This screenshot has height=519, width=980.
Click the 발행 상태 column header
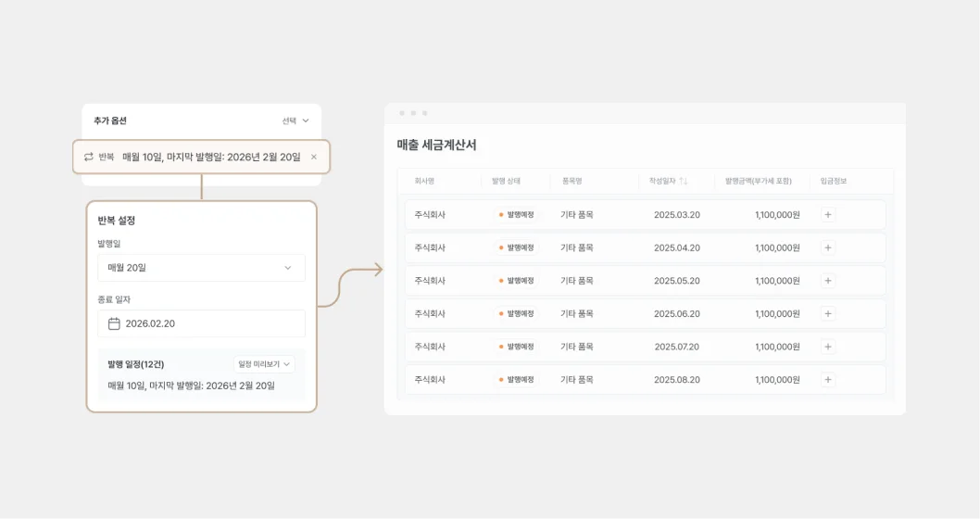coord(506,181)
